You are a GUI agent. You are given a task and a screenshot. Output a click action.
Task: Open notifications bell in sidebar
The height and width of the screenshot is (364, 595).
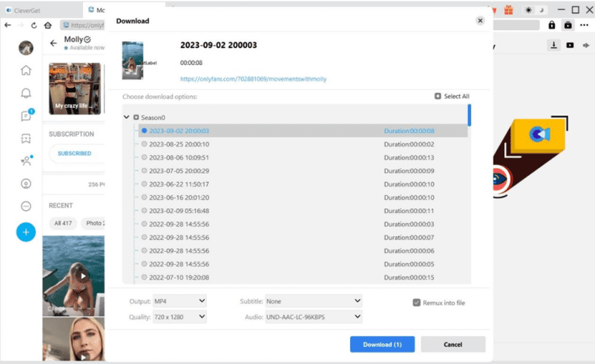click(26, 93)
